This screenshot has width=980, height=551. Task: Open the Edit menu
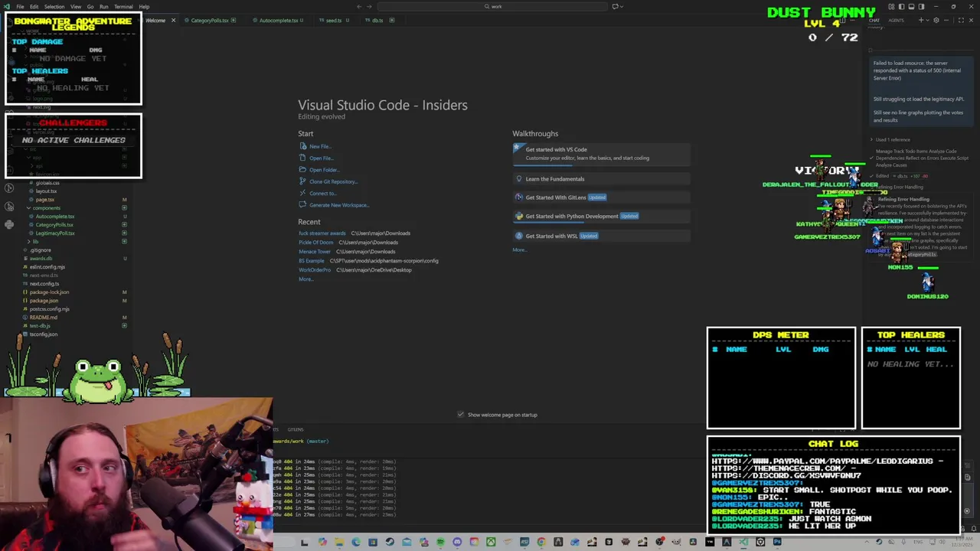34,6
